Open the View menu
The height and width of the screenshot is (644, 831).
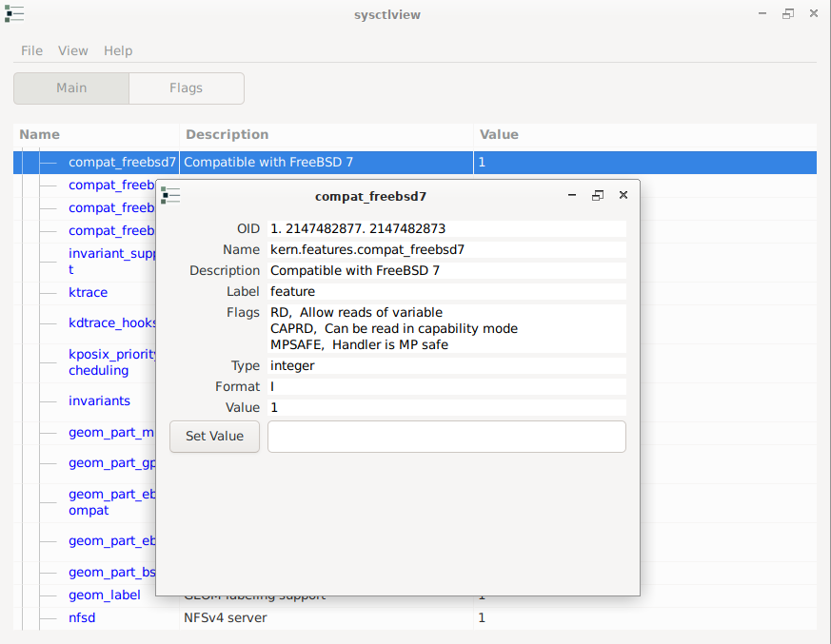(73, 50)
